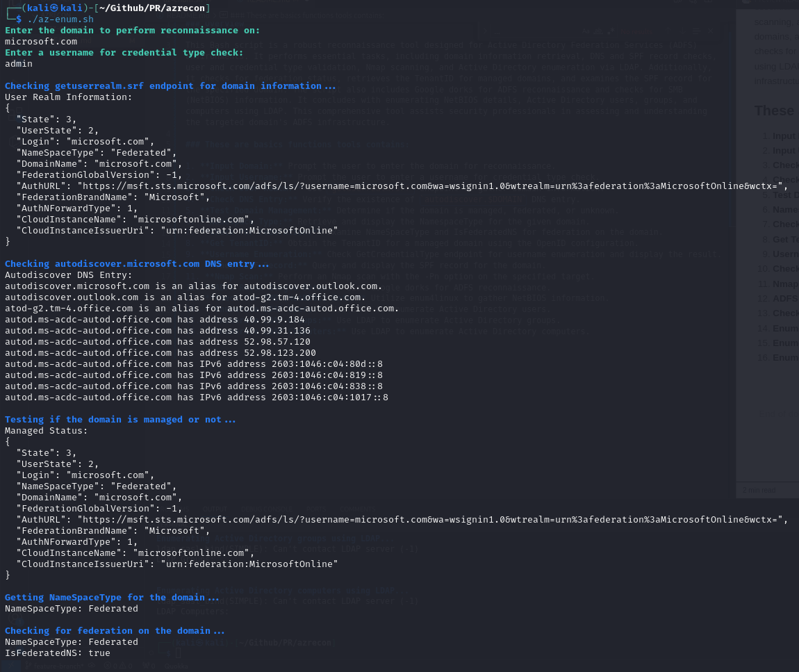Click DomainName line under Managed Status
The image size is (799, 672).
pyautogui.click(x=99, y=497)
